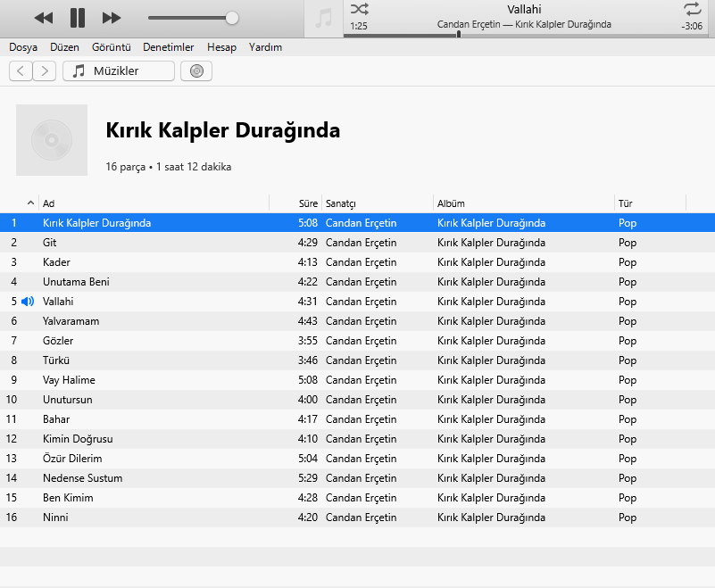The image size is (715, 588).
Task: Go back with the left arrow button
Action: (x=21, y=71)
